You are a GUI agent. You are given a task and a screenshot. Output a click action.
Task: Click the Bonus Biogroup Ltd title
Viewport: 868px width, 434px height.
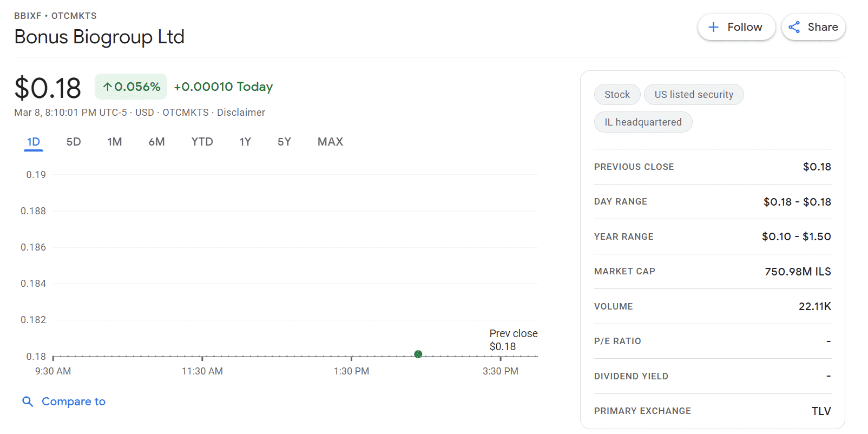tap(100, 37)
